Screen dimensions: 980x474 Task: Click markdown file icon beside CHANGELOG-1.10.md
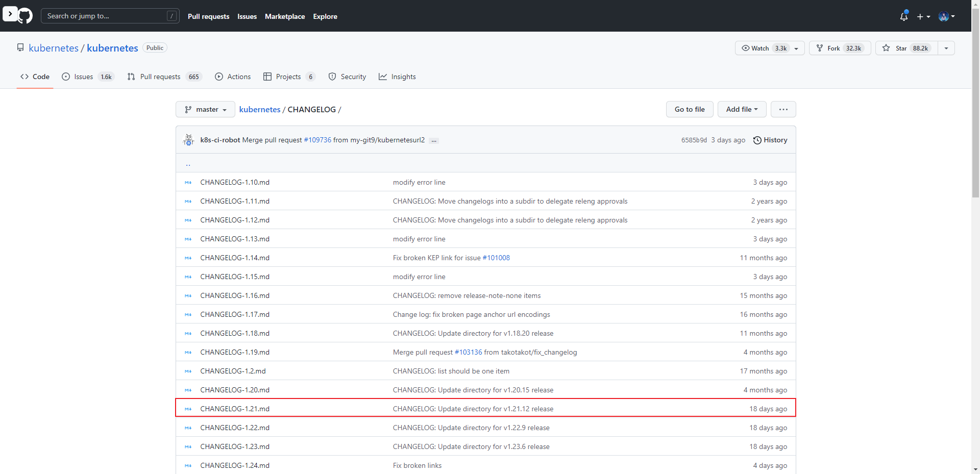tap(188, 182)
